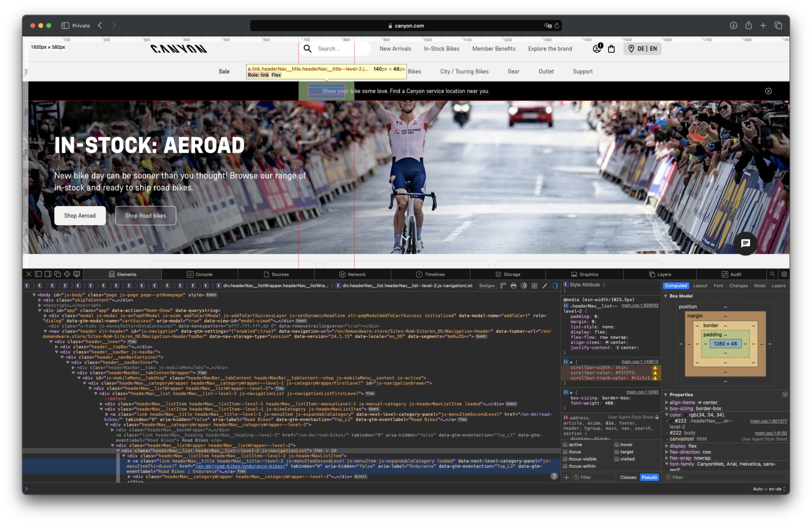812x524 pixels.
Task: Show Safari tab overview
Action: tap(778, 26)
